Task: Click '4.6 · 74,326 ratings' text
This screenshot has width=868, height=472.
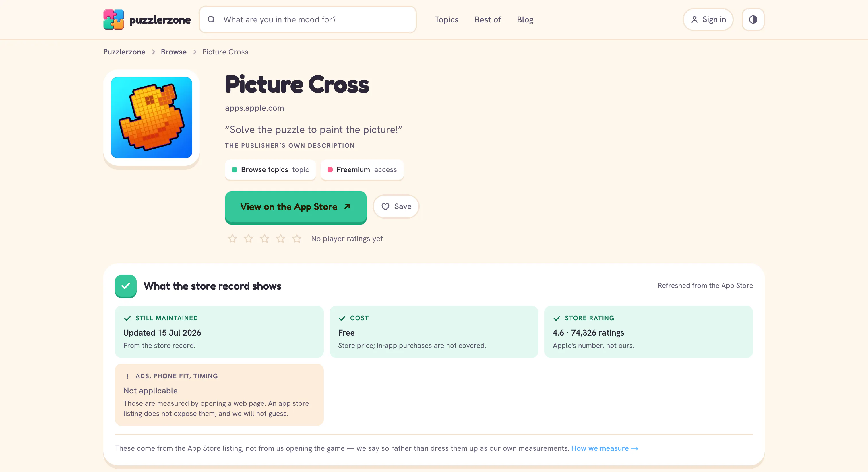Action: (x=588, y=333)
